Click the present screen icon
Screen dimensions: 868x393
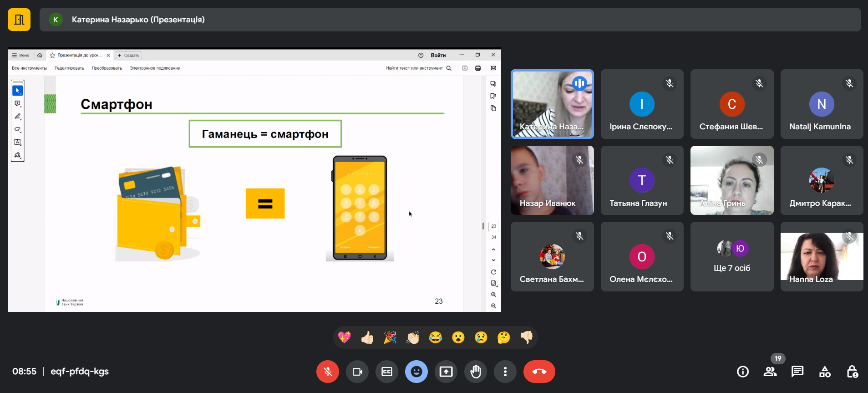click(x=446, y=372)
